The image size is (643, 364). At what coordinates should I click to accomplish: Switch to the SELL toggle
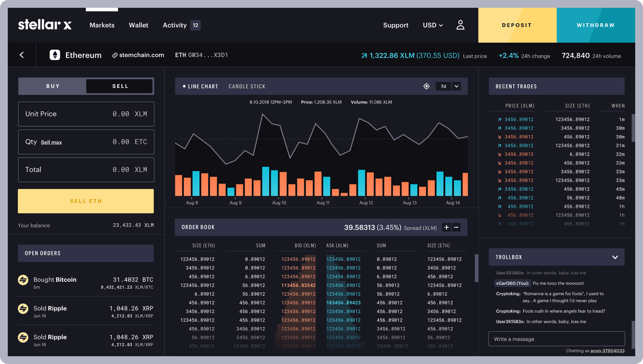coord(120,86)
